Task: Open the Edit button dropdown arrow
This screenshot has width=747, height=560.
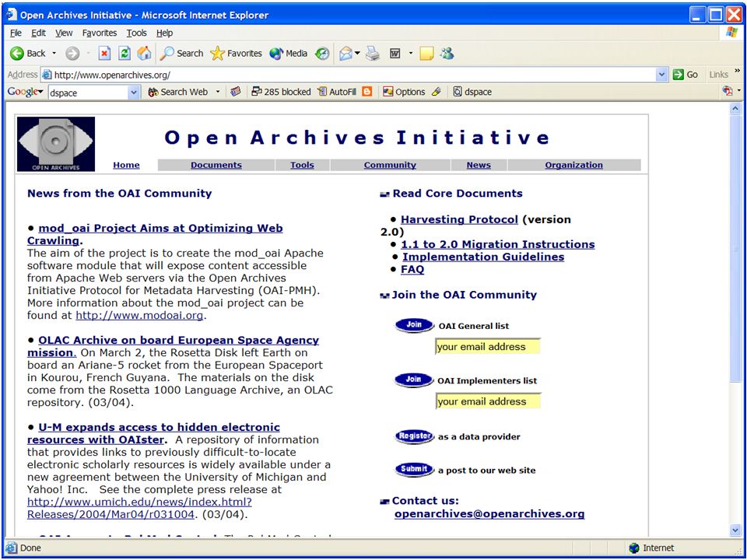Action: (x=410, y=54)
